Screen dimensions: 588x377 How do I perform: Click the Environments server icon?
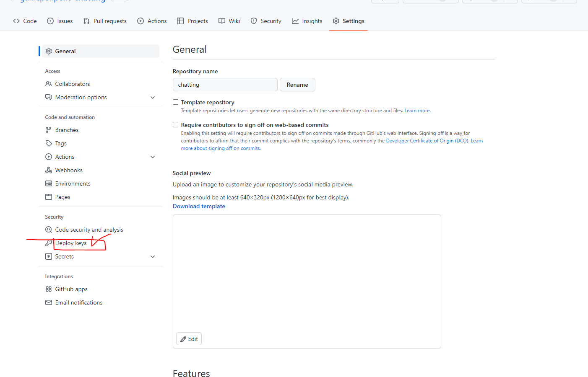point(49,183)
